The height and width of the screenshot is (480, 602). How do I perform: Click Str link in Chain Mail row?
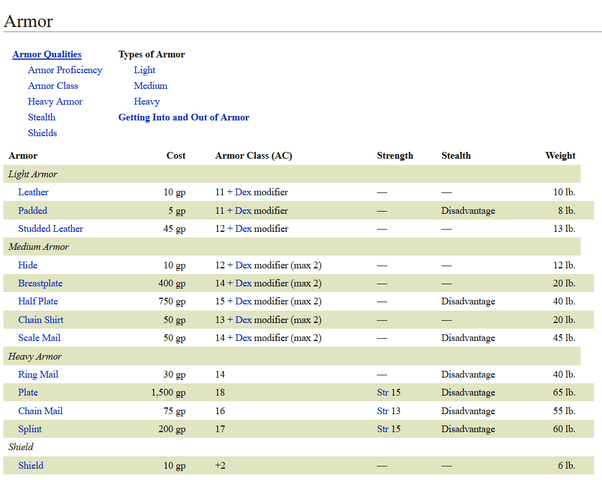tap(382, 411)
